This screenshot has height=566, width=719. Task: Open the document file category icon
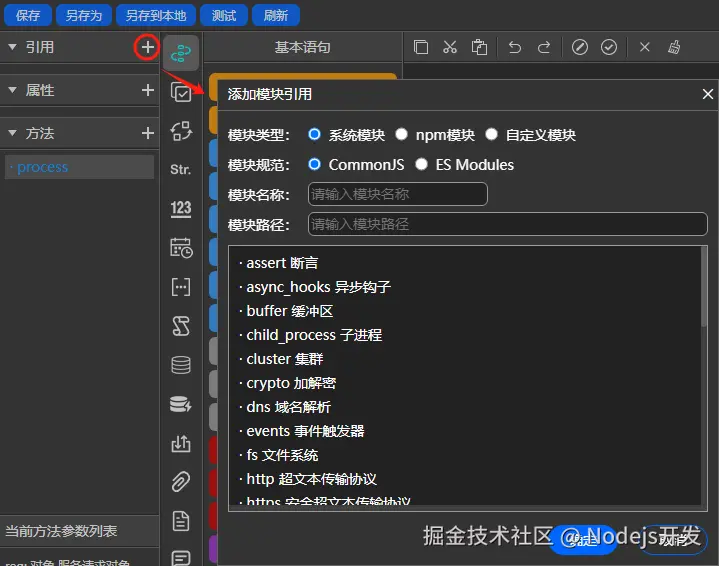click(x=181, y=521)
